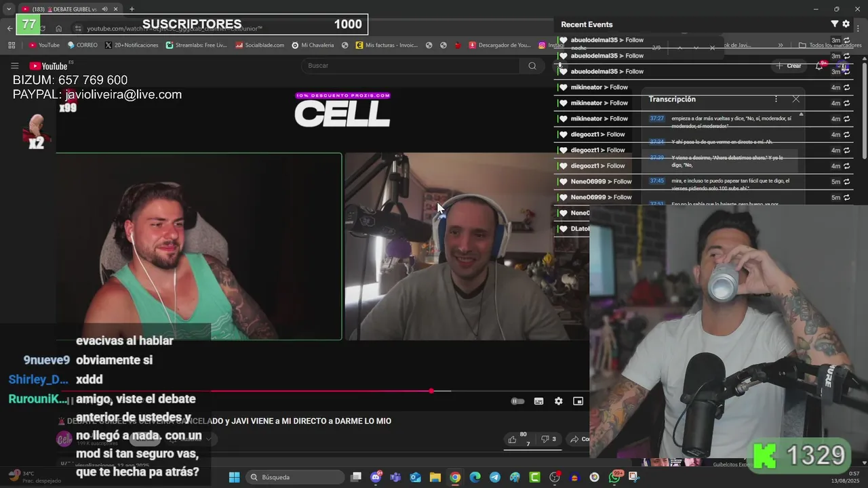Screen dimensions: 868x488
Task: Jump to transcript timestamp 37:45
Action: tap(656, 181)
